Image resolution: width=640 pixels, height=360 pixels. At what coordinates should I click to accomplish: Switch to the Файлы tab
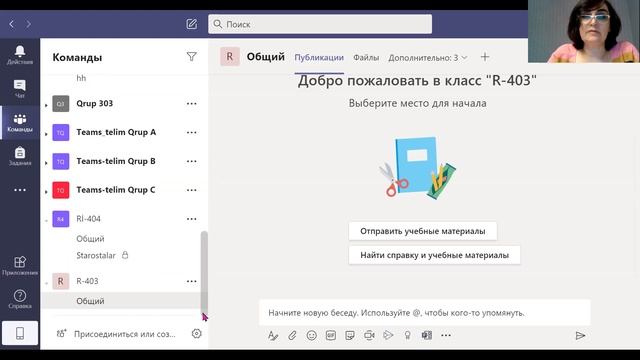pos(366,58)
